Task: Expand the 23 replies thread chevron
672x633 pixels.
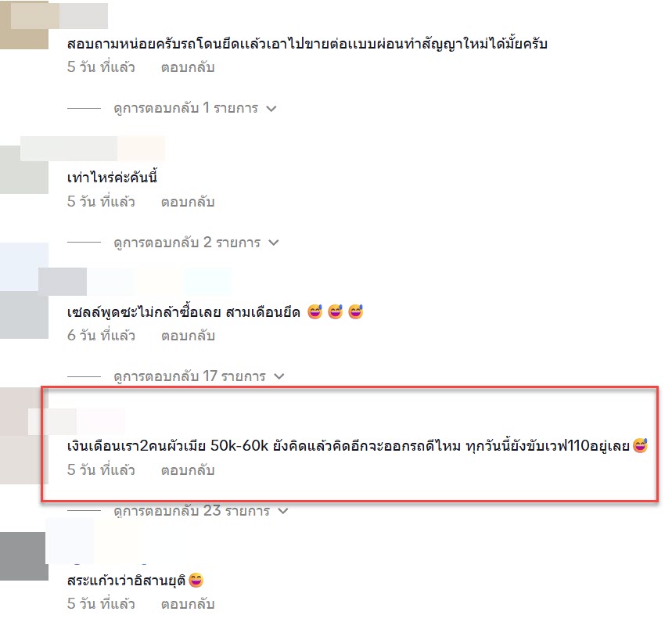Action: pos(283,511)
